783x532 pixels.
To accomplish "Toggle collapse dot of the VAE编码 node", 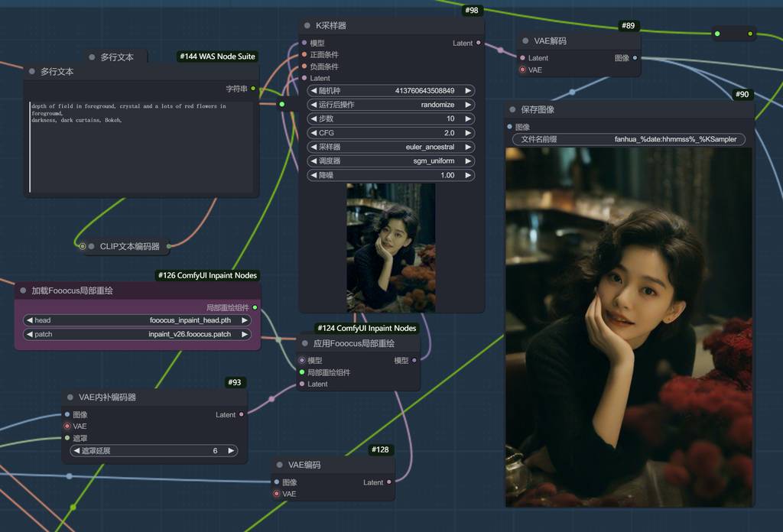I will [x=279, y=465].
